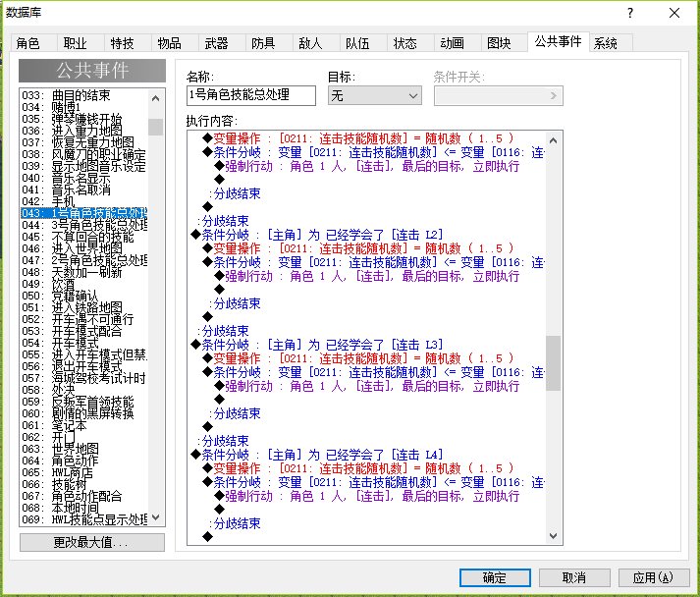Open the 职业 tab
This screenshot has width=700, height=597.
click(81, 43)
